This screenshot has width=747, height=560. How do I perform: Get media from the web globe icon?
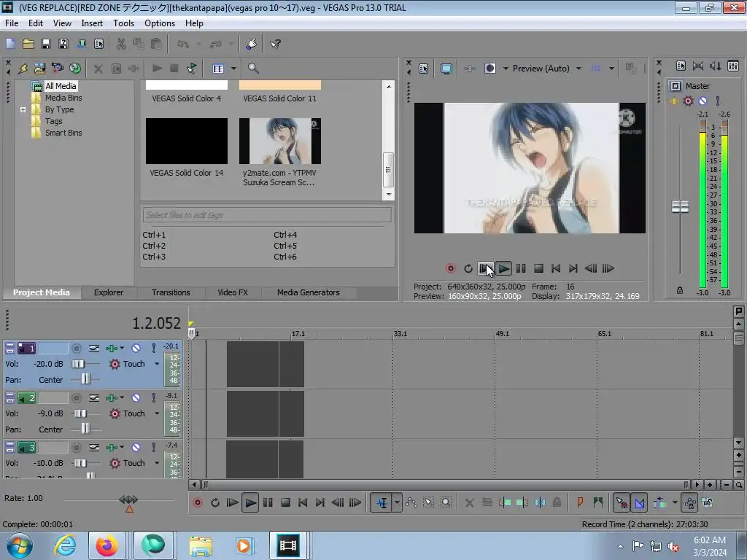coord(75,69)
